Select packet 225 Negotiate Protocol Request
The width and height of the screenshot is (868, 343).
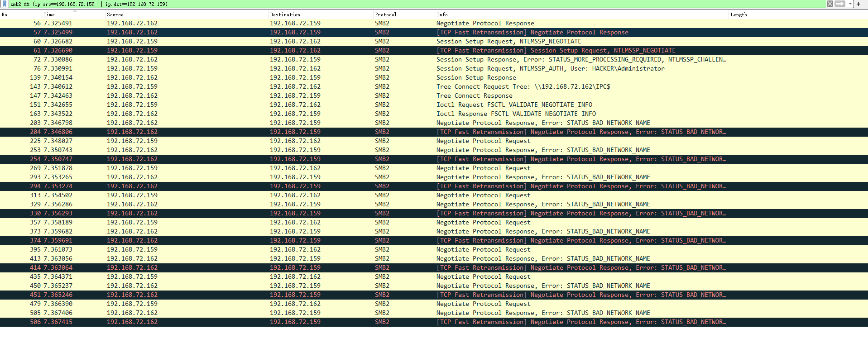pos(434,141)
